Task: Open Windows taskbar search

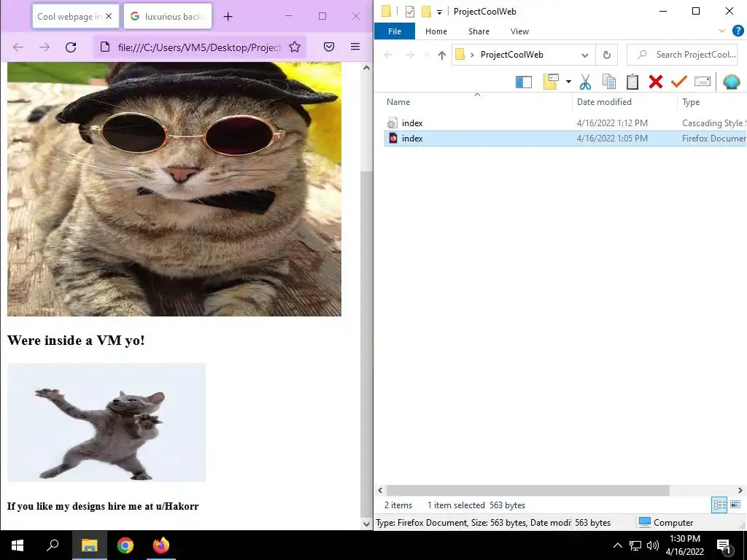Action: tap(53, 545)
